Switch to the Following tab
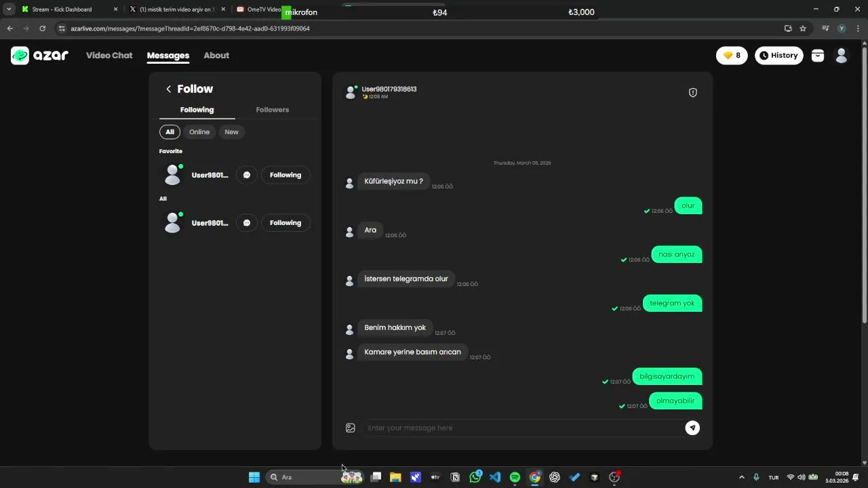This screenshot has height=488, width=868. coord(197,110)
